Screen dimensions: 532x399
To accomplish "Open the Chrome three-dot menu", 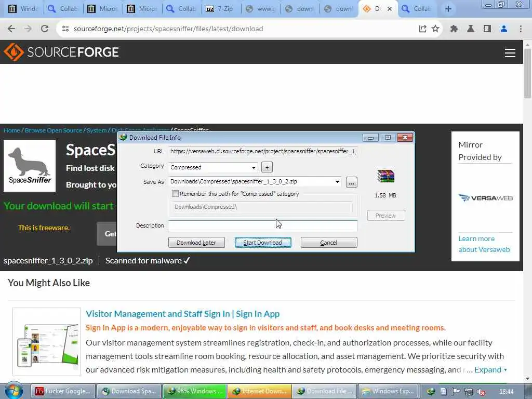I will click(521, 29).
